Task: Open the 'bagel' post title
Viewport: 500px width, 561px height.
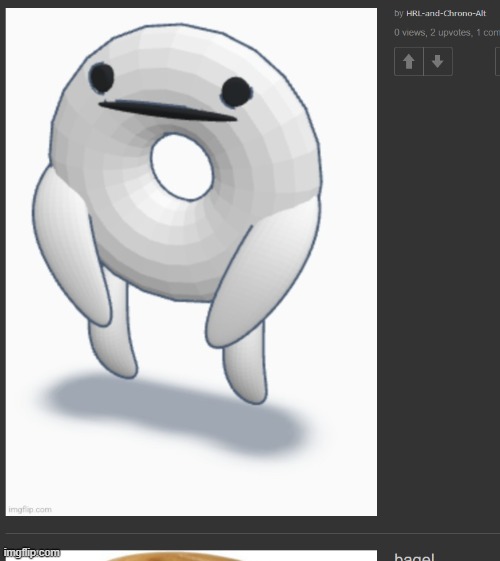Action: (414, 557)
